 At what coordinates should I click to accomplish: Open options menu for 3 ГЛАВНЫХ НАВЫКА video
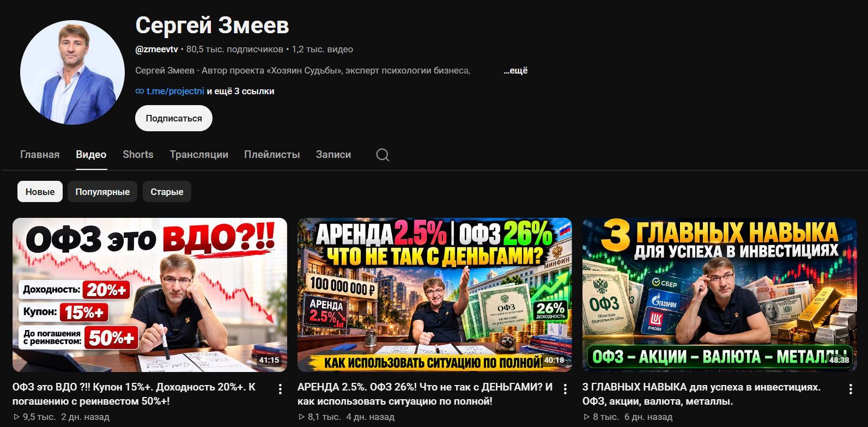coord(850,389)
